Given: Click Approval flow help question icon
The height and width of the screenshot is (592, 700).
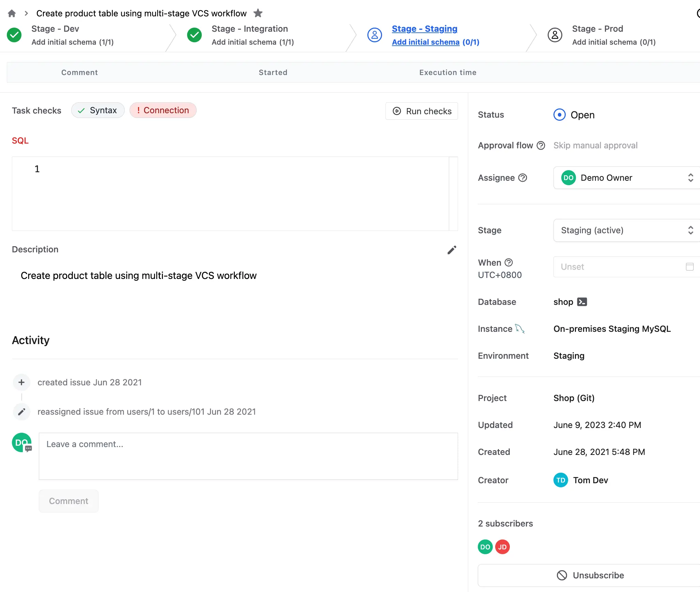Looking at the screenshot, I should click(x=541, y=146).
